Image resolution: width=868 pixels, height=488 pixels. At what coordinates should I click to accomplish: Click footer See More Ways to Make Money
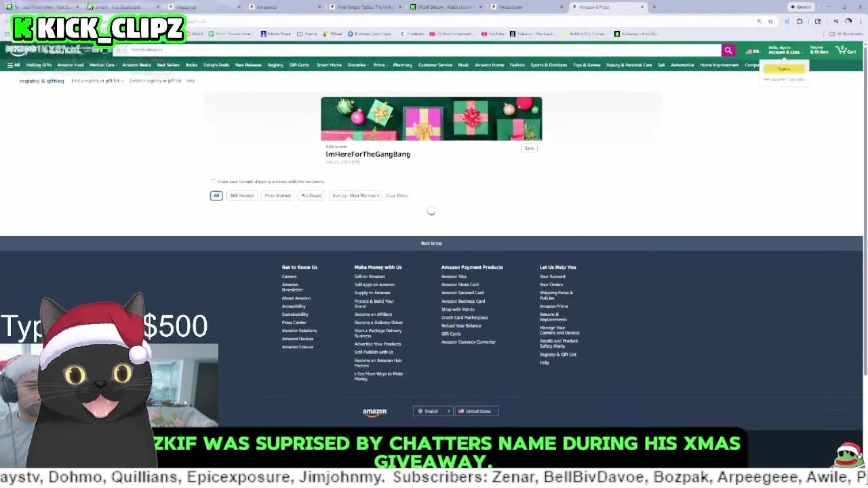click(378, 376)
